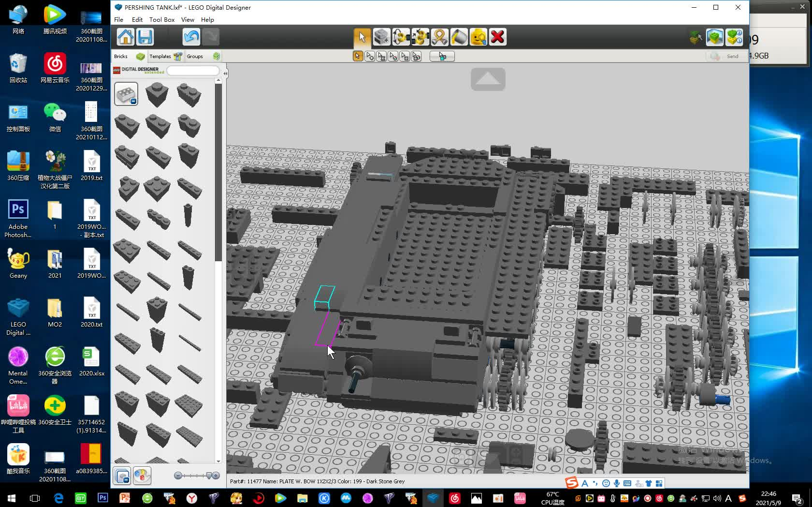Click the Sogou input method logo
The height and width of the screenshot is (507, 812).
572,483
